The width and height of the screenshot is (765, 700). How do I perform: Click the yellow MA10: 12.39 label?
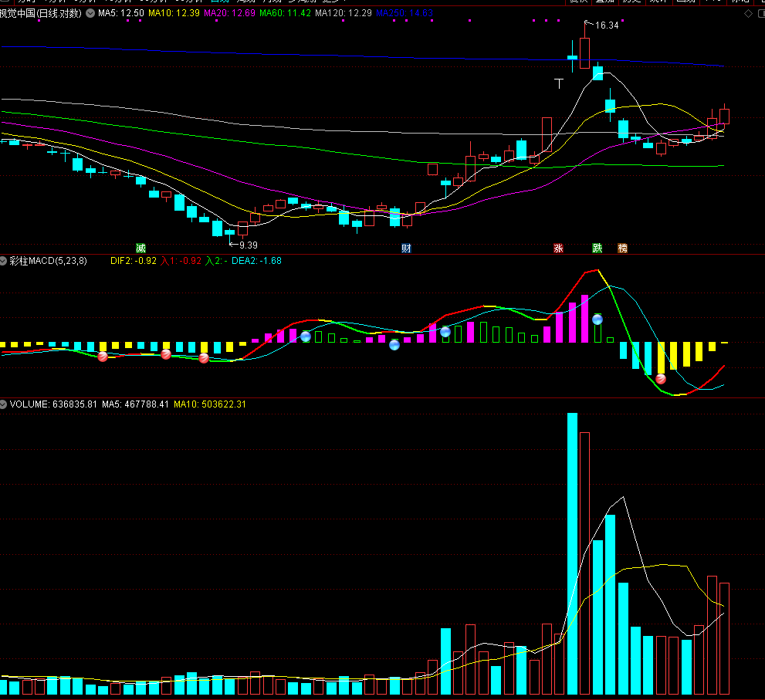pyautogui.click(x=174, y=13)
